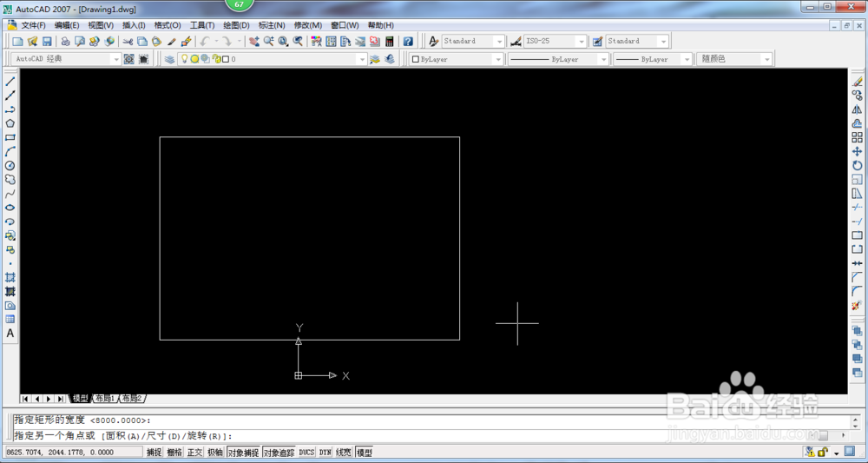Select the Arc tool

click(x=10, y=151)
